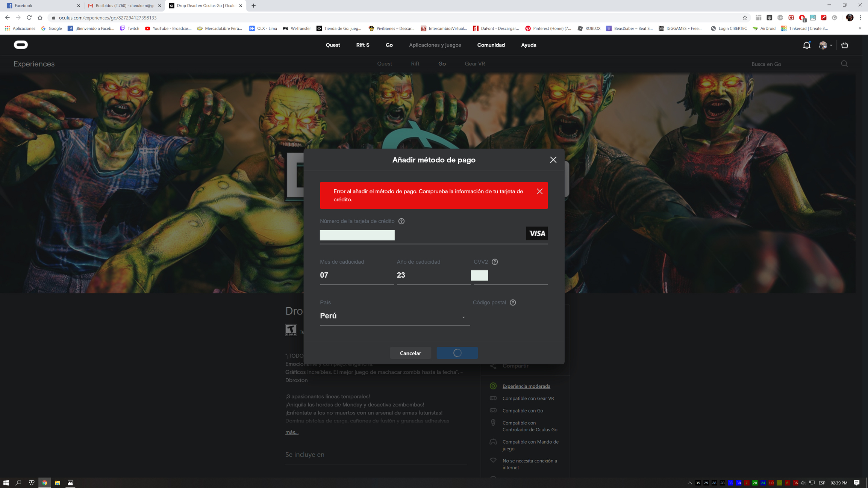Expand description with más... link
The height and width of the screenshot is (488, 868).
pyautogui.click(x=292, y=432)
